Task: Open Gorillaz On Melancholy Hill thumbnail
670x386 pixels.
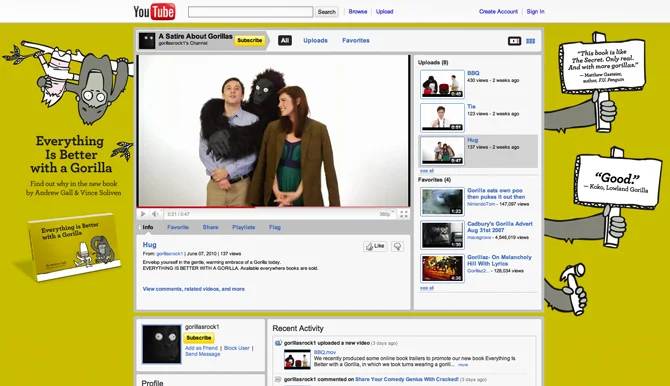Action: click(442, 268)
